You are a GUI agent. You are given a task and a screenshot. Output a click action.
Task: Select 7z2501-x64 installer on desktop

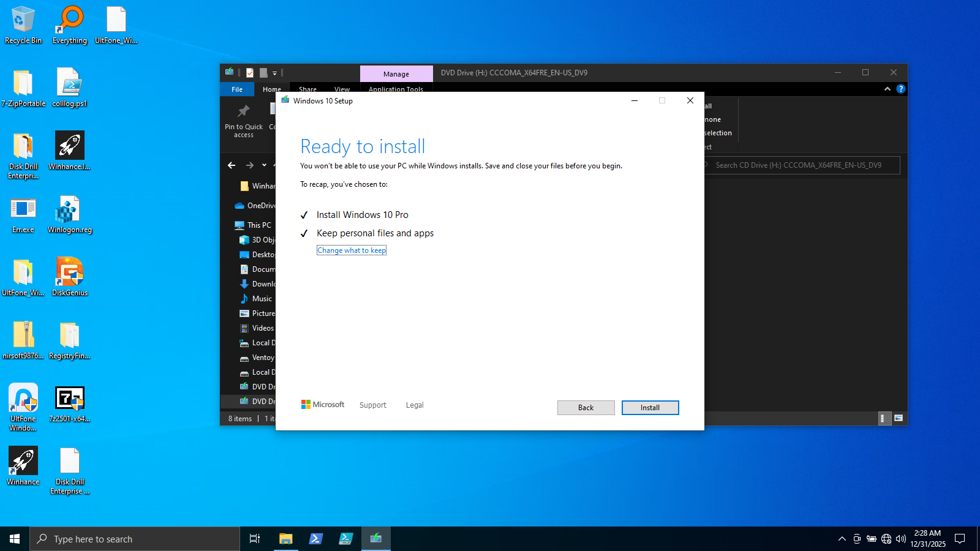70,404
